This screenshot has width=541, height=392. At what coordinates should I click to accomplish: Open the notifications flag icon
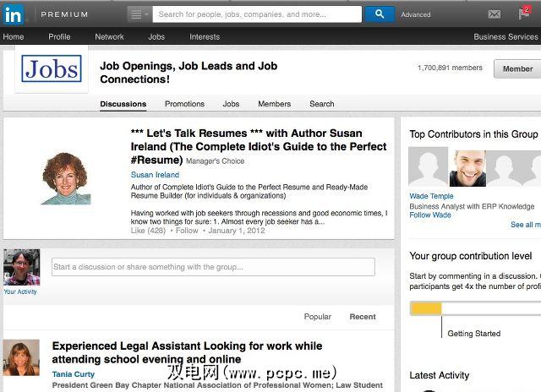coord(524,14)
